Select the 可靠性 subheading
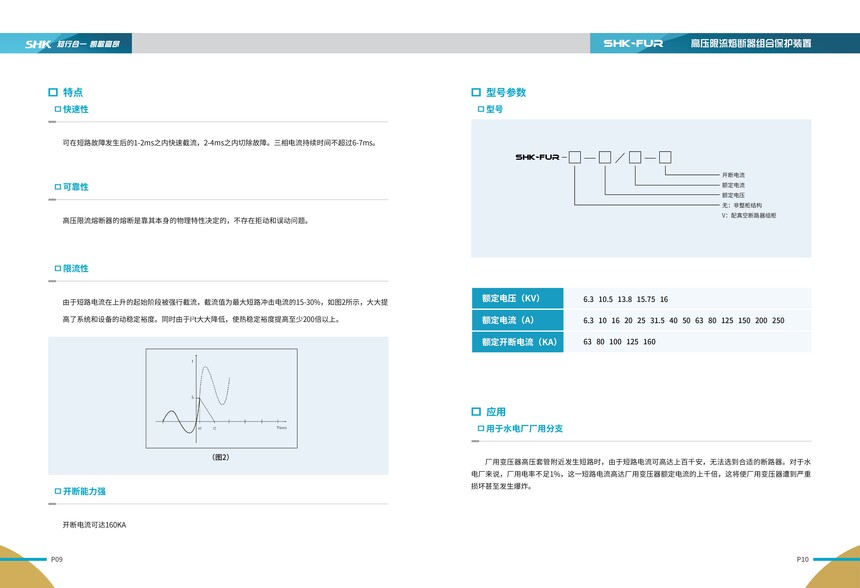The height and width of the screenshot is (588, 860). (76, 187)
